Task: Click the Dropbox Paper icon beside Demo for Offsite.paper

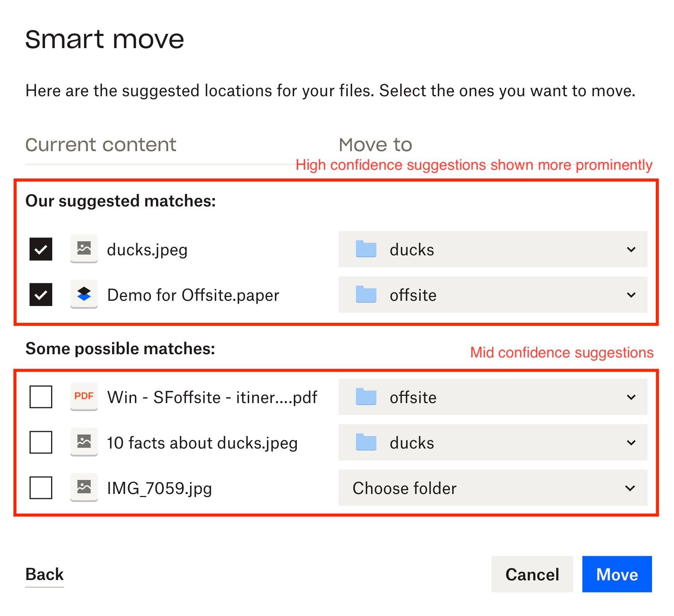Action: click(84, 295)
